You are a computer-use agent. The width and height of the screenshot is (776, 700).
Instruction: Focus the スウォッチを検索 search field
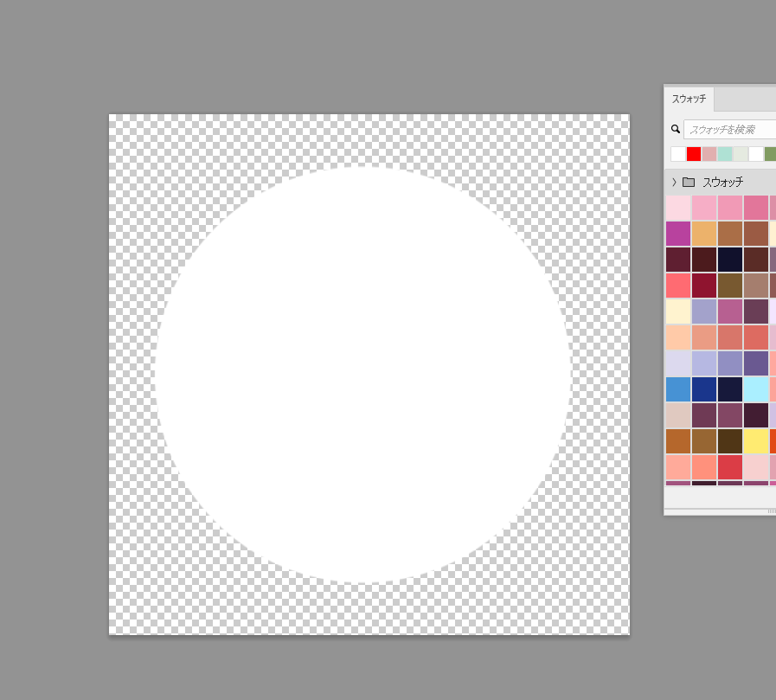pos(729,129)
